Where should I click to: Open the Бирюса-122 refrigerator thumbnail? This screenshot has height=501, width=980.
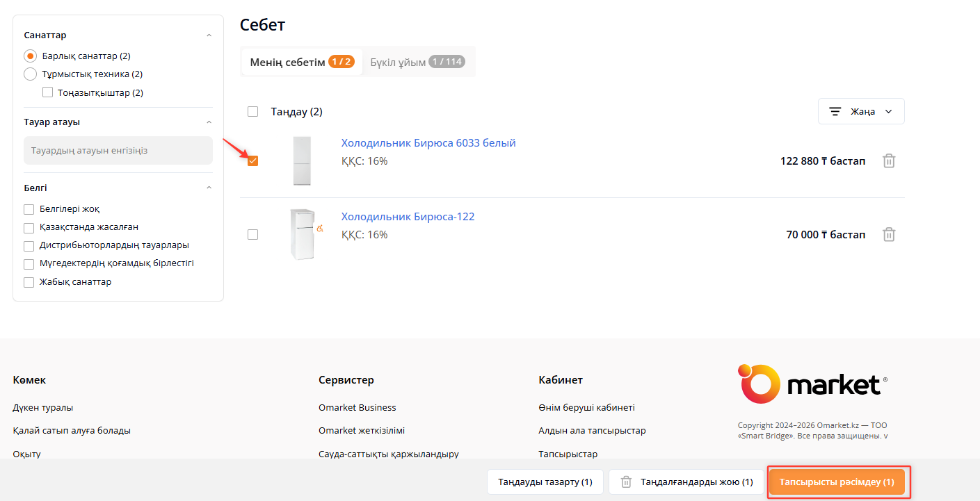coord(302,235)
